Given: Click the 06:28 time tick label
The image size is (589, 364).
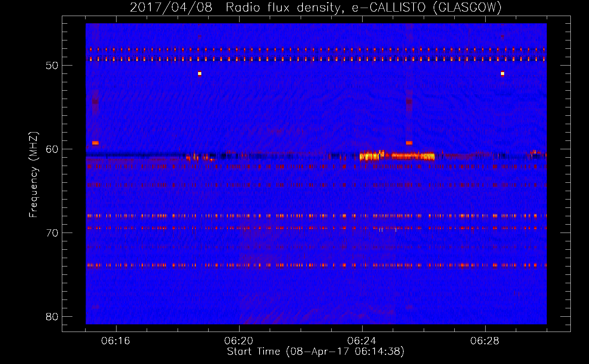Looking at the screenshot, I should click(485, 341).
